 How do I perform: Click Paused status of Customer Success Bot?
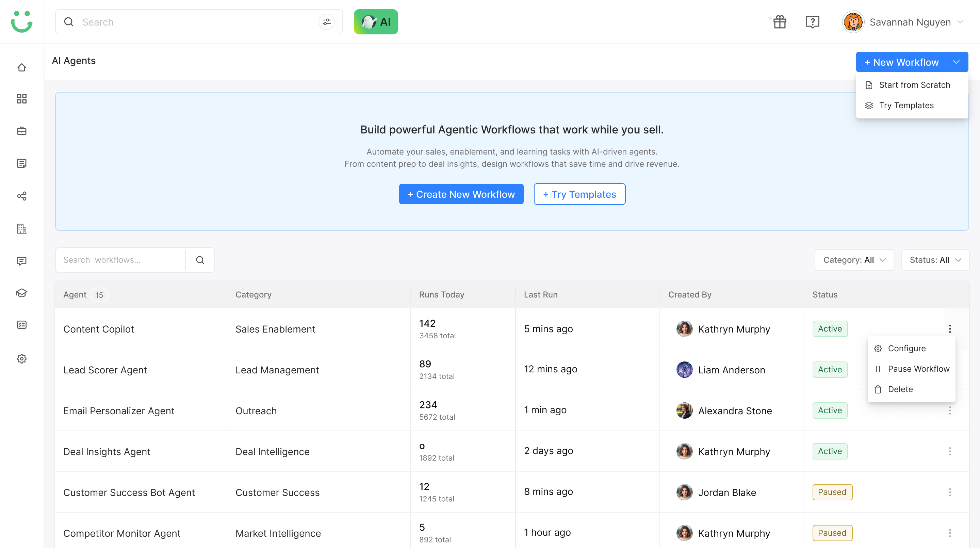pos(832,492)
